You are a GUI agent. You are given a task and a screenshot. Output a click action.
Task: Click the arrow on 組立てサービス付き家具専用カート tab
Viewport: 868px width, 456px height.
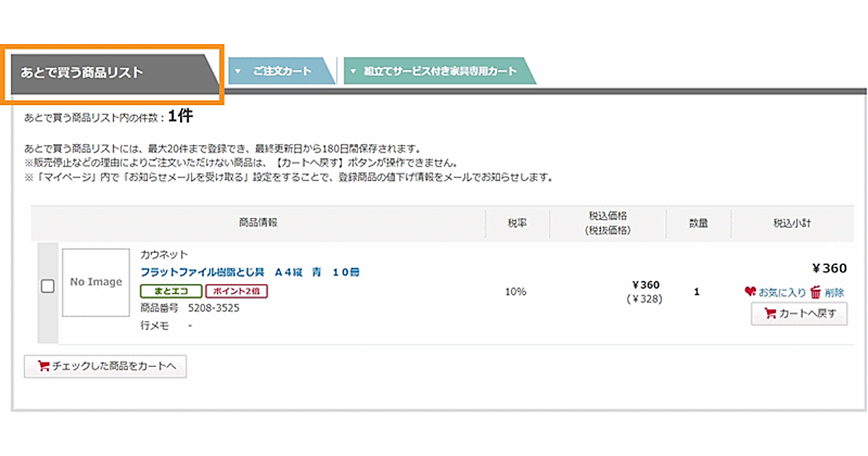(x=353, y=71)
